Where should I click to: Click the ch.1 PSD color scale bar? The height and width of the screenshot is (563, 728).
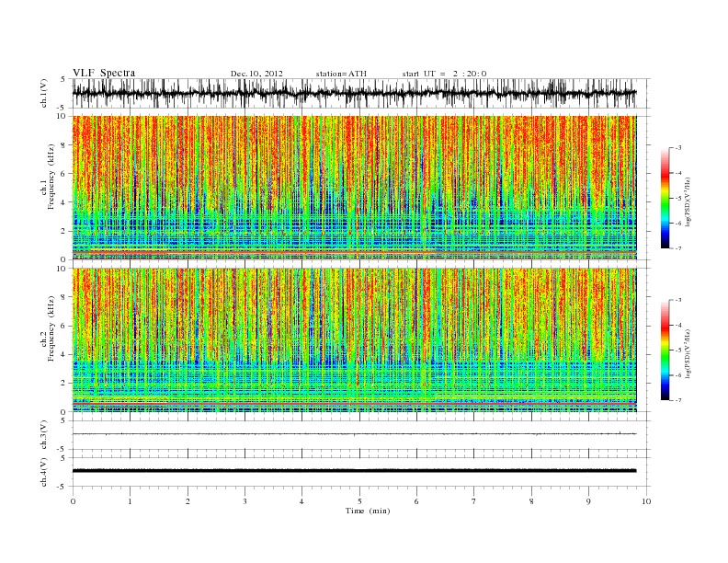coord(665,198)
